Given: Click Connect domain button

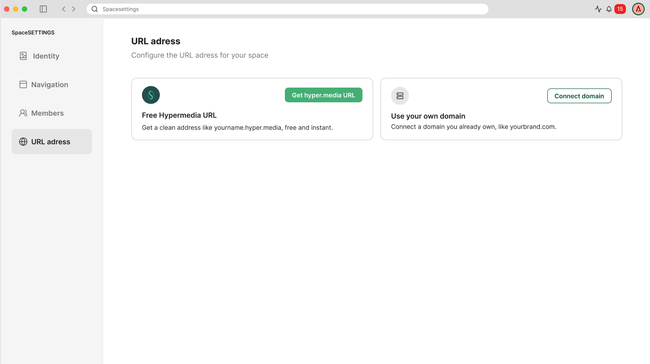Looking at the screenshot, I should 579,96.
